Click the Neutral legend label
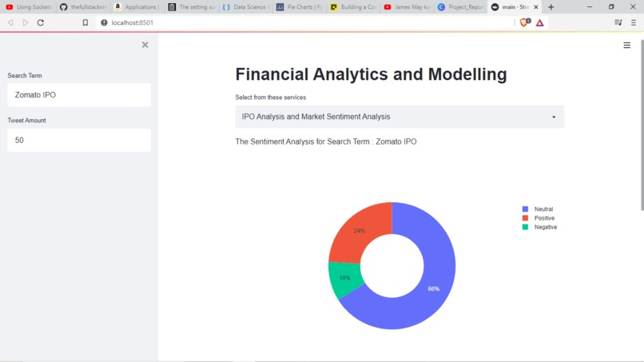This screenshot has width=644, height=362. (543, 209)
